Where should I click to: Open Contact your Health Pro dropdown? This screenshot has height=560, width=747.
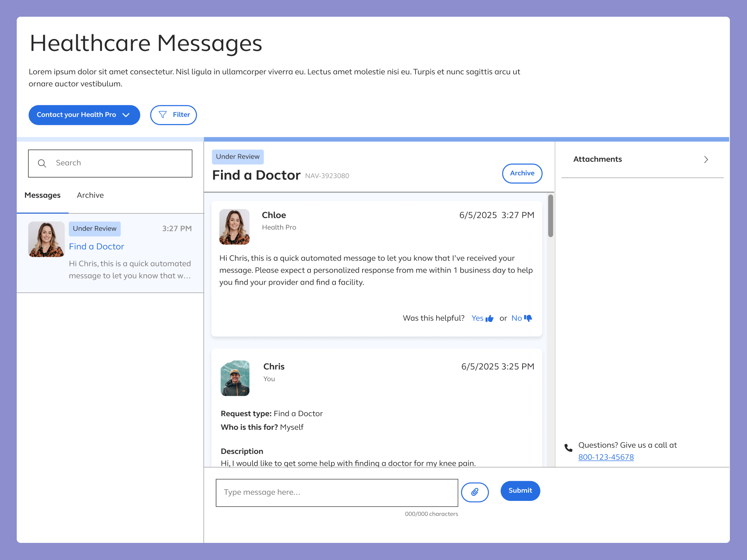tap(84, 115)
